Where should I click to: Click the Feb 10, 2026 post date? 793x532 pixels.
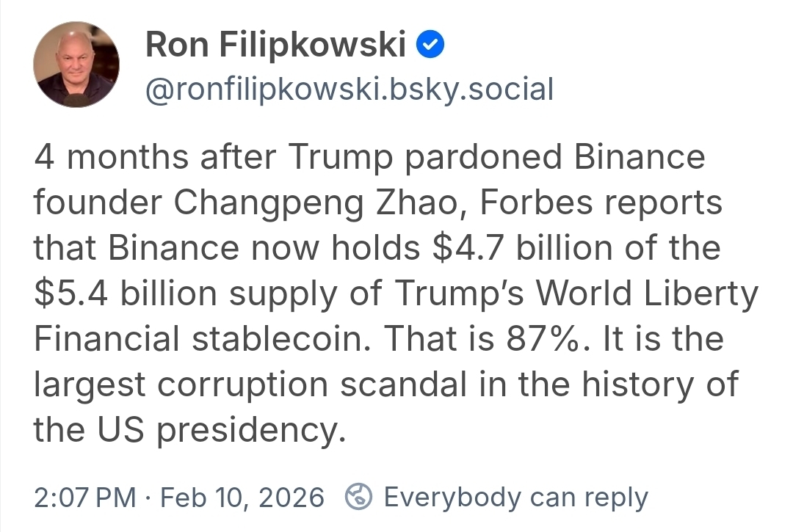coord(242,498)
